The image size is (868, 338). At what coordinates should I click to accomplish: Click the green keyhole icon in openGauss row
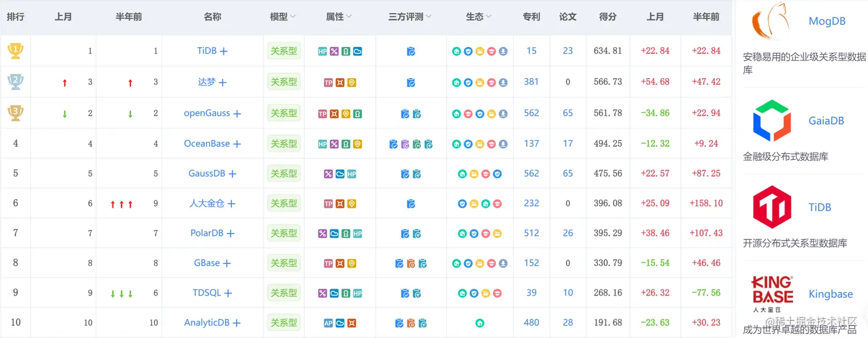point(358,114)
